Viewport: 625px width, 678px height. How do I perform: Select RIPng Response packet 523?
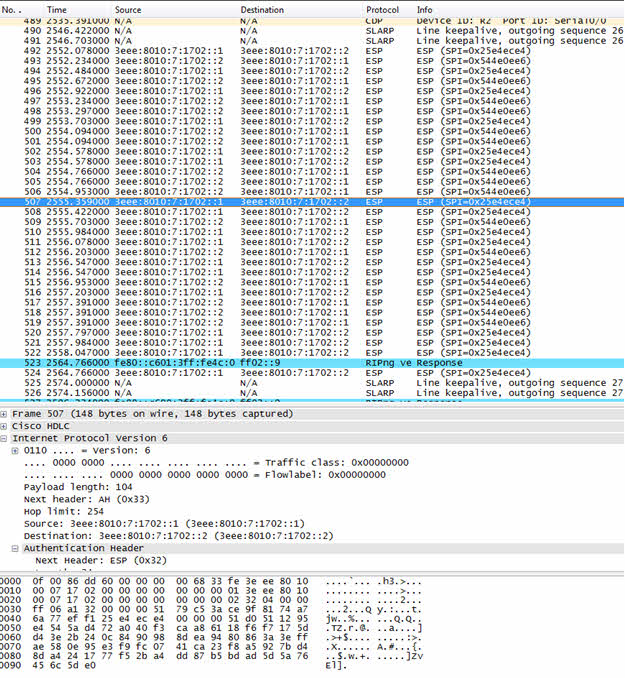pos(312,363)
